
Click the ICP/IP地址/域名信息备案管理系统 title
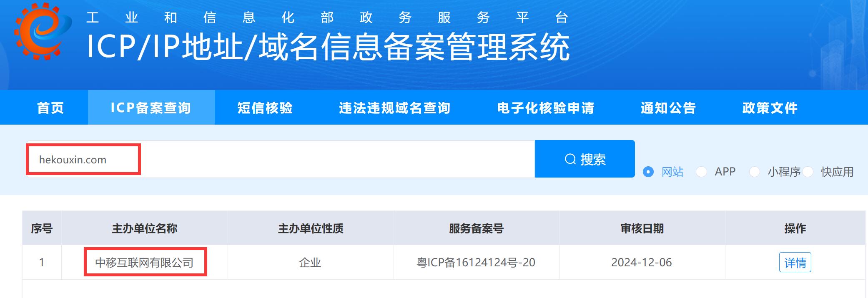pyautogui.click(x=328, y=47)
